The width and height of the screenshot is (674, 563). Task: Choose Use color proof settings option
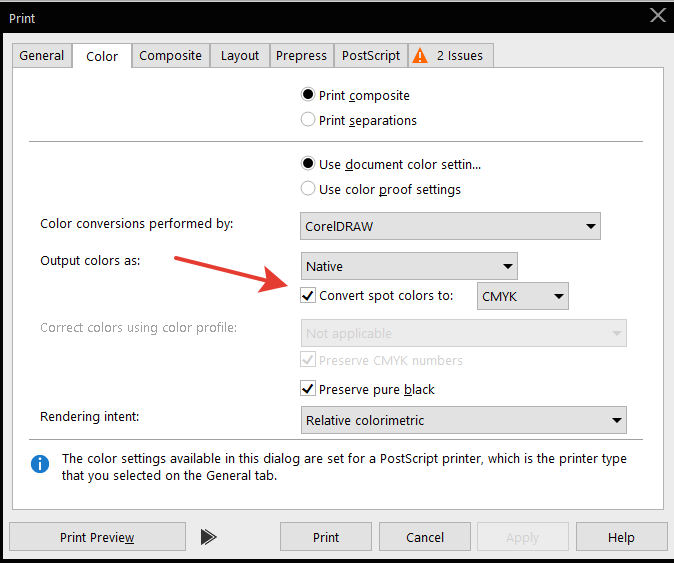point(308,189)
